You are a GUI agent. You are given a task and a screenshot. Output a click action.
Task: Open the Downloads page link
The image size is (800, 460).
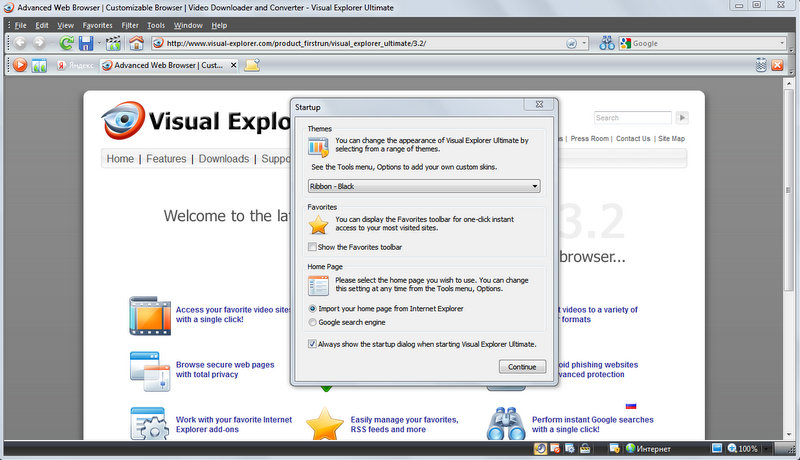[x=224, y=159]
